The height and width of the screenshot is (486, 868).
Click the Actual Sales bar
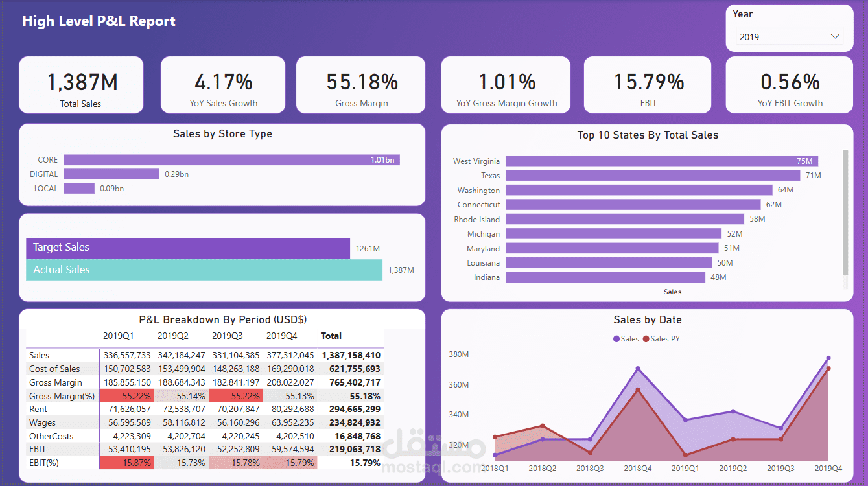pyautogui.click(x=204, y=270)
